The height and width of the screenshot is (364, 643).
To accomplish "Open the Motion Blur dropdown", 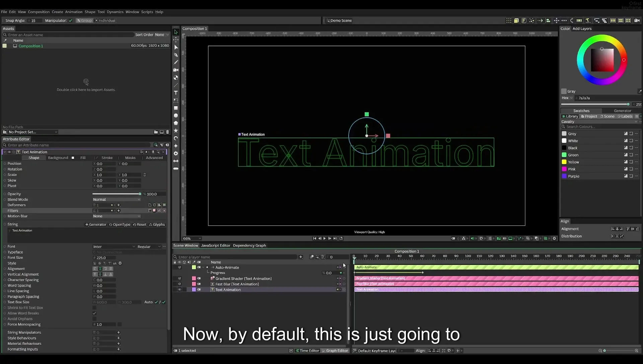I will [117, 216].
